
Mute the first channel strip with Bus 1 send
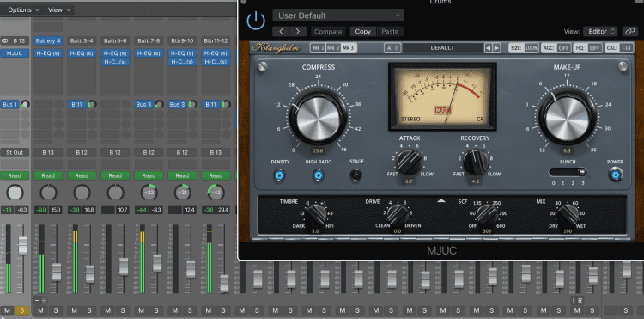click(7, 310)
